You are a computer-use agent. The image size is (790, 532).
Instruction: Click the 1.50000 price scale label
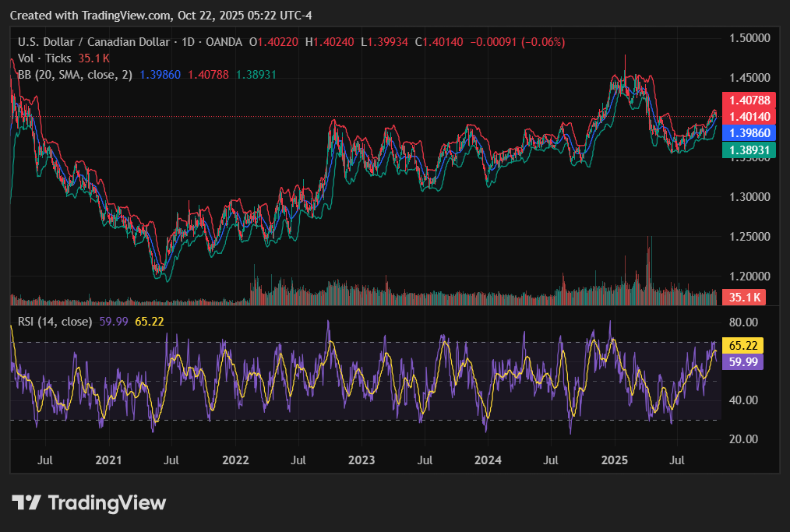[x=748, y=38]
